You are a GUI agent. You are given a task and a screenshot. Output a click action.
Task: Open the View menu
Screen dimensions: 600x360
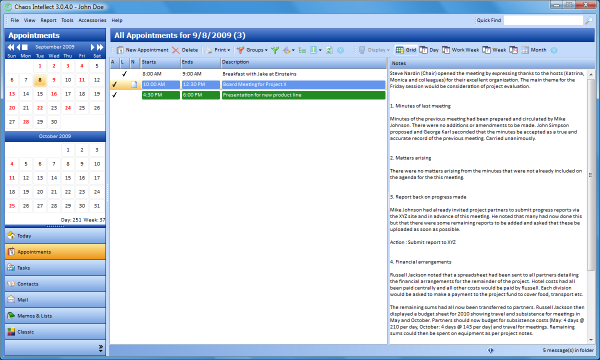point(29,20)
